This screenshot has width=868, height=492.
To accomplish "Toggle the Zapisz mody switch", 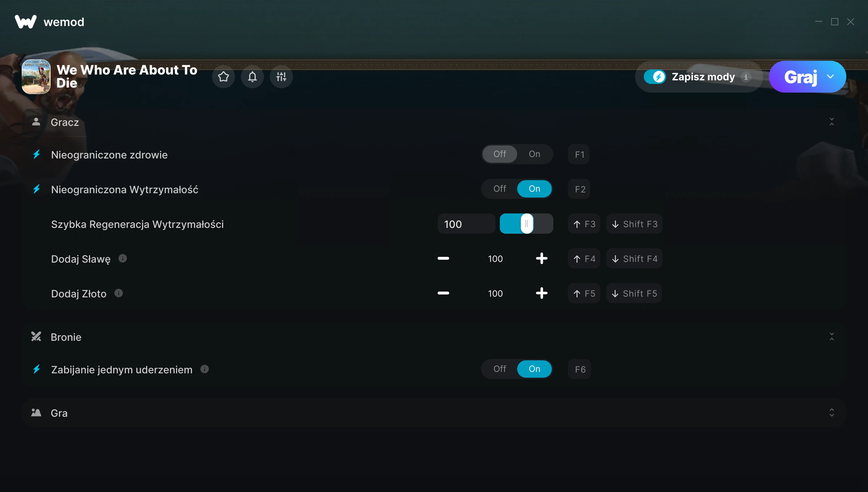I will click(x=655, y=77).
